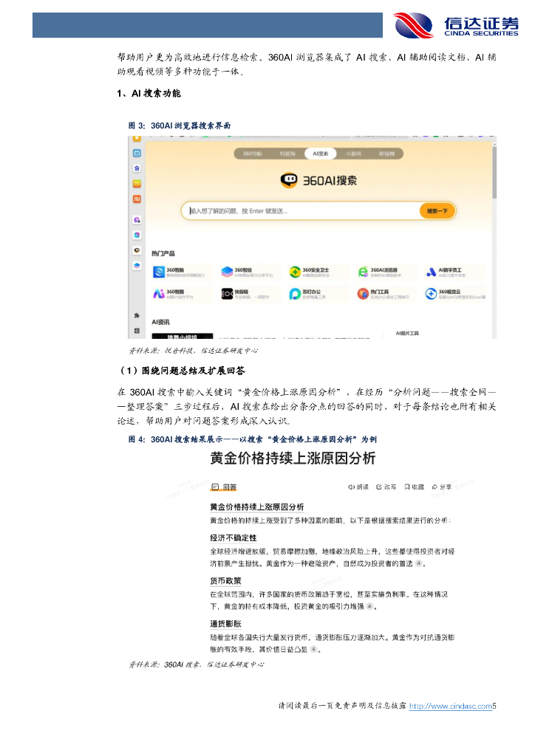
Task: Open the 360视觉云 product icon
Action: click(x=431, y=294)
